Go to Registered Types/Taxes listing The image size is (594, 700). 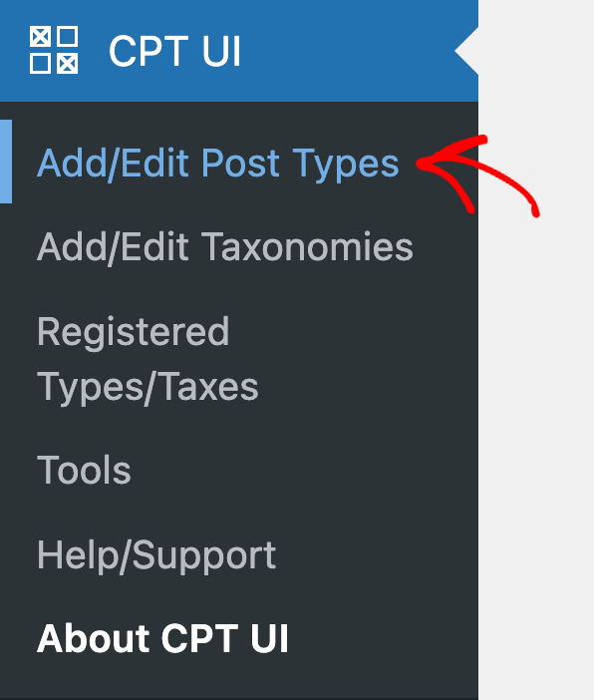(148, 359)
